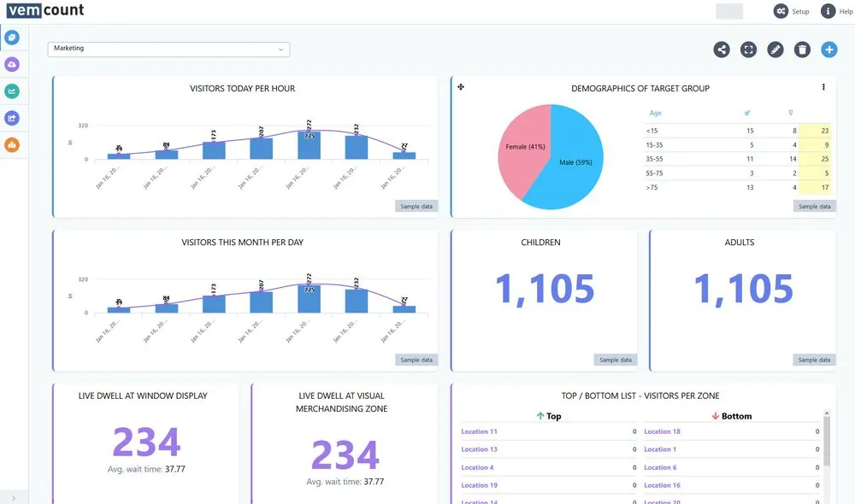Open the Location 11 link

pyautogui.click(x=480, y=431)
